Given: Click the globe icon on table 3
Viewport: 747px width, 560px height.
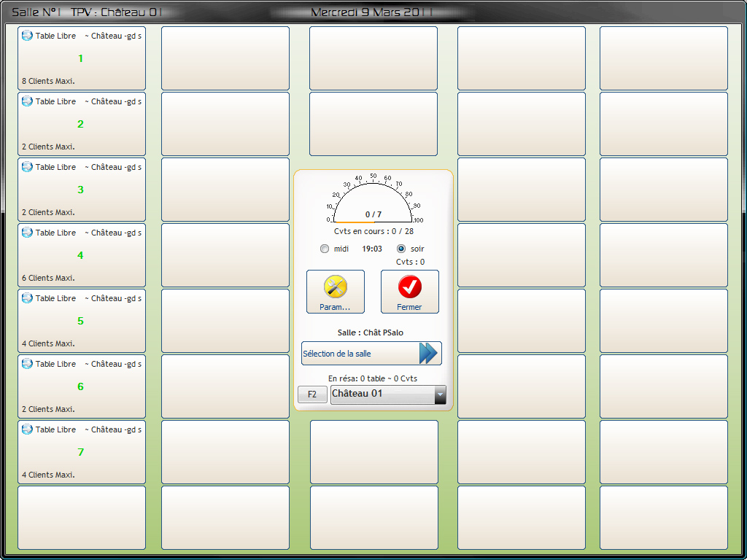Looking at the screenshot, I should coord(27,167).
